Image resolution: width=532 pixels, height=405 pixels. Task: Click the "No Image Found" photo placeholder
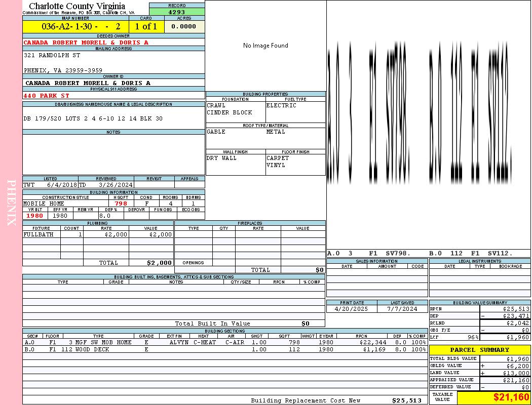(x=265, y=46)
